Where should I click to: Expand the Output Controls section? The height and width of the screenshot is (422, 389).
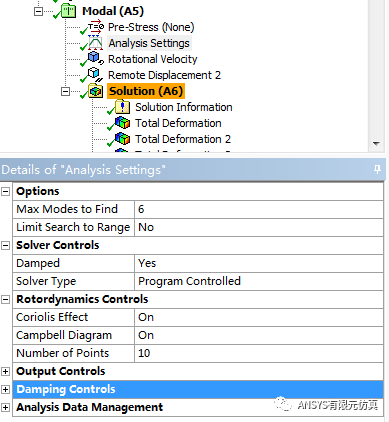(5, 371)
